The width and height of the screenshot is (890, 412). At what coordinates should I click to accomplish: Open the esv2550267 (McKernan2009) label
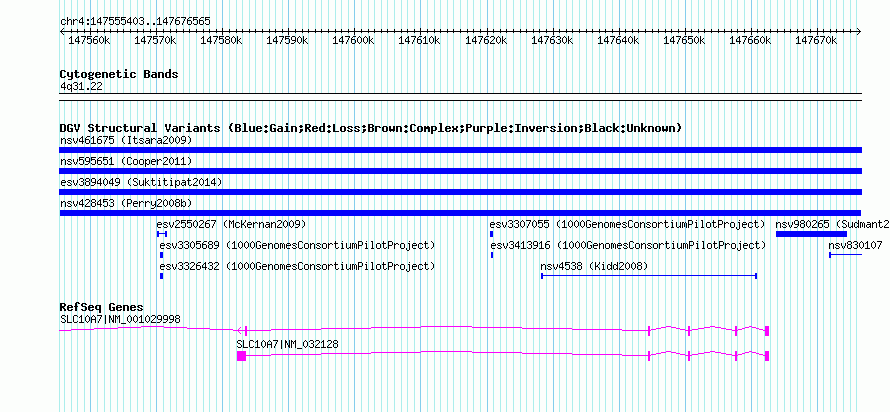[x=232, y=224]
